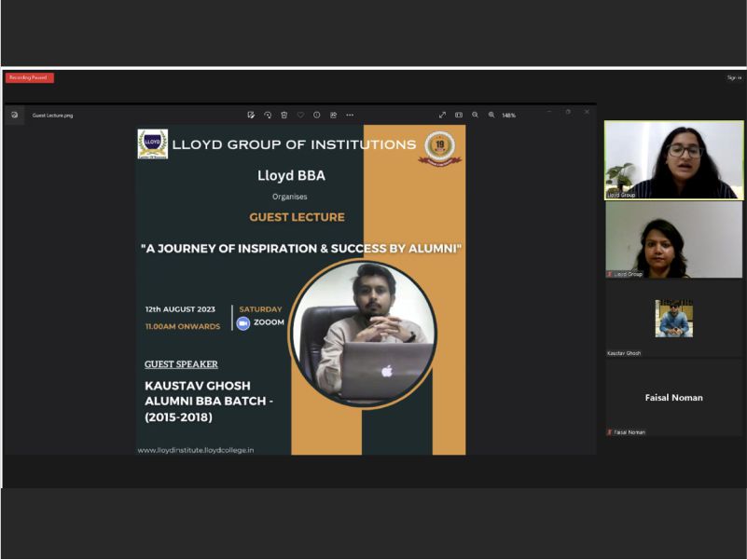Screen dimensions: 747x560
Task: Click the 11.00AM ONWARDS time text
Action: pyautogui.click(x=183, y=327)
